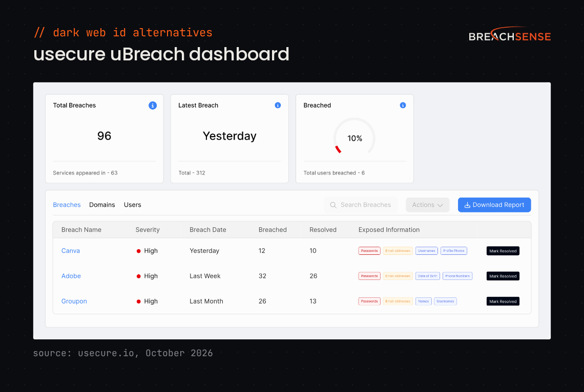The width and height of the screenshot is (584, 392).
Task: Click the Phone Numbers tag
Action: pyautogui.click(x=457, y=276)
